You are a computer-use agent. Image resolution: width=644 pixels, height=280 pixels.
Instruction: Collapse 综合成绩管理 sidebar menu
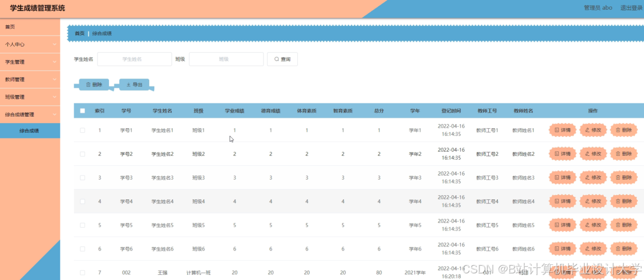coord(30,115)
